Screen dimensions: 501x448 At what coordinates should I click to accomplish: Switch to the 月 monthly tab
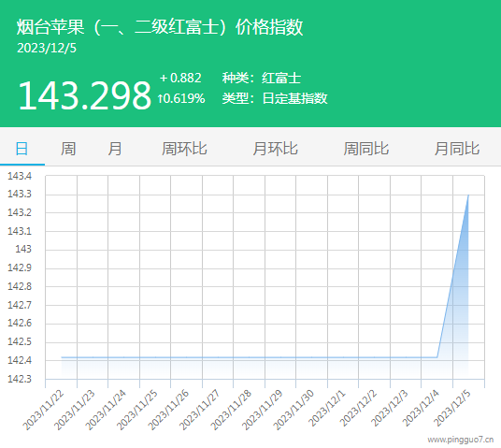pos(115,149)
